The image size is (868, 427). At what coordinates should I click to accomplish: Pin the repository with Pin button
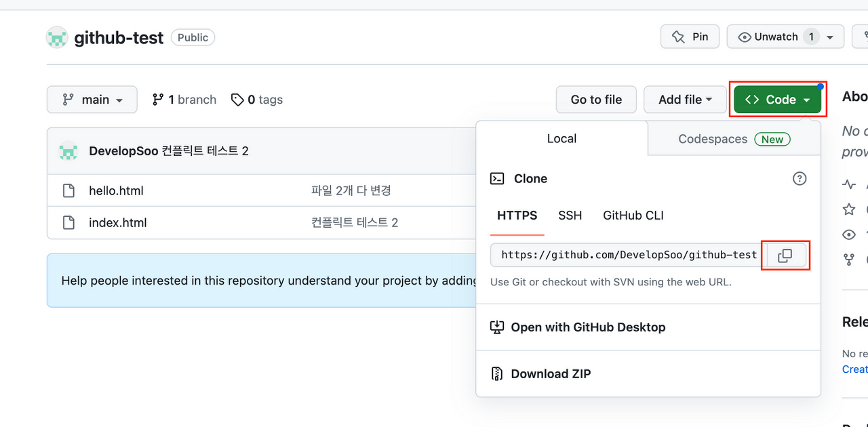690,37
